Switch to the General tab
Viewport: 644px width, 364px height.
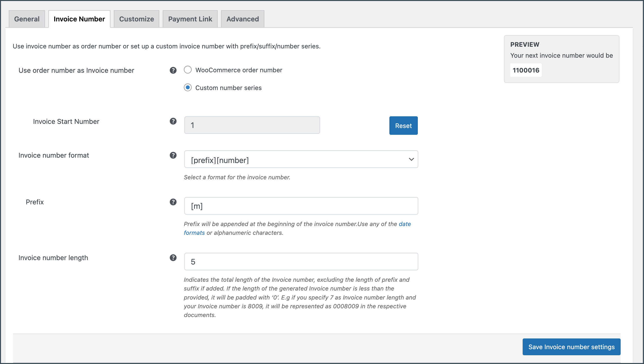click(x=27, y=19)
